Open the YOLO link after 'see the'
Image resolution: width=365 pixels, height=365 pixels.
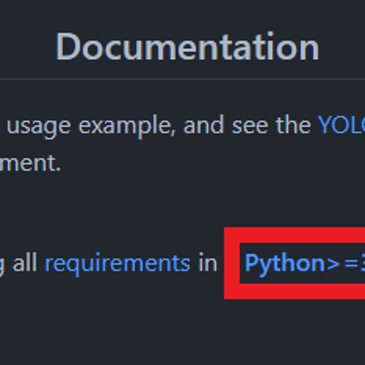pyautogui.click(x=341, y=125)
